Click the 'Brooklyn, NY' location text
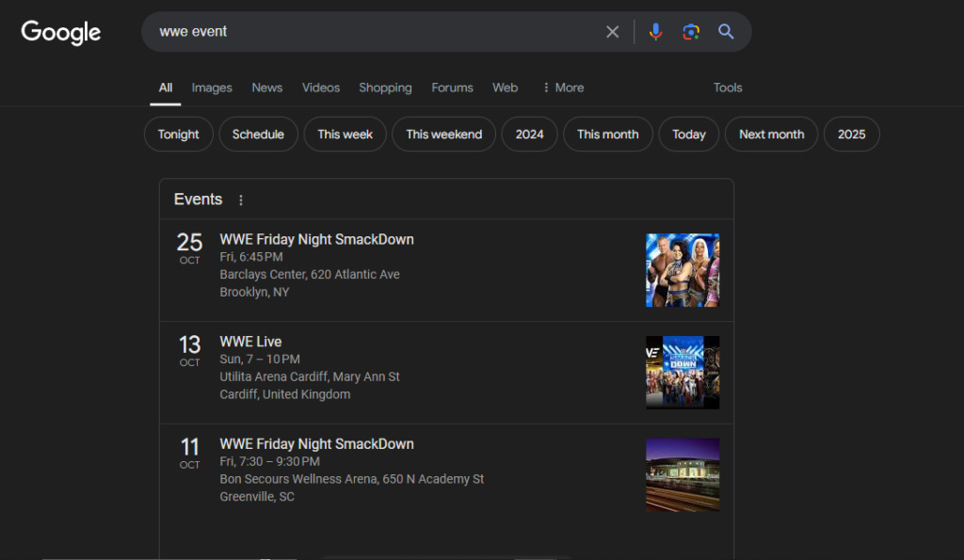 pyautogui.click(x=254, y=292)
